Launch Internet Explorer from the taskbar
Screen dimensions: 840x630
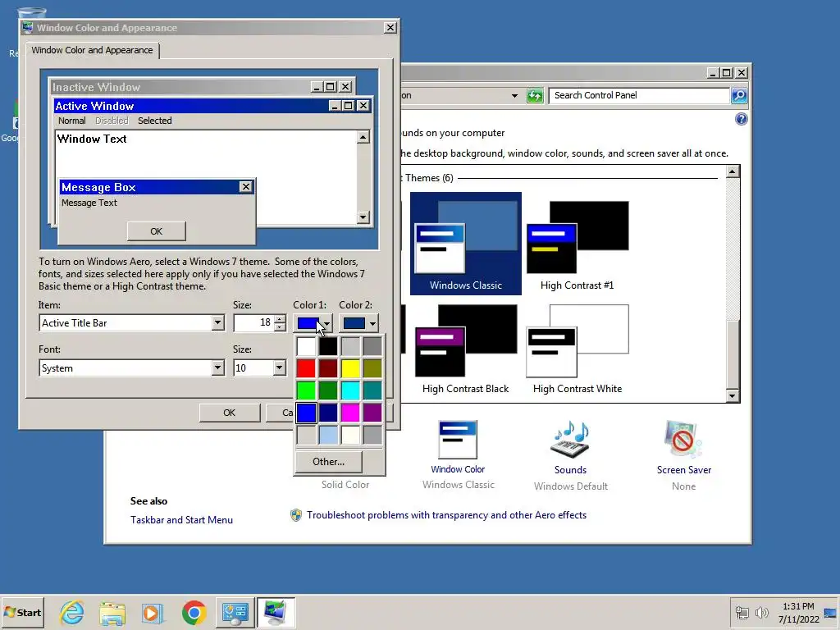point(72,612)
